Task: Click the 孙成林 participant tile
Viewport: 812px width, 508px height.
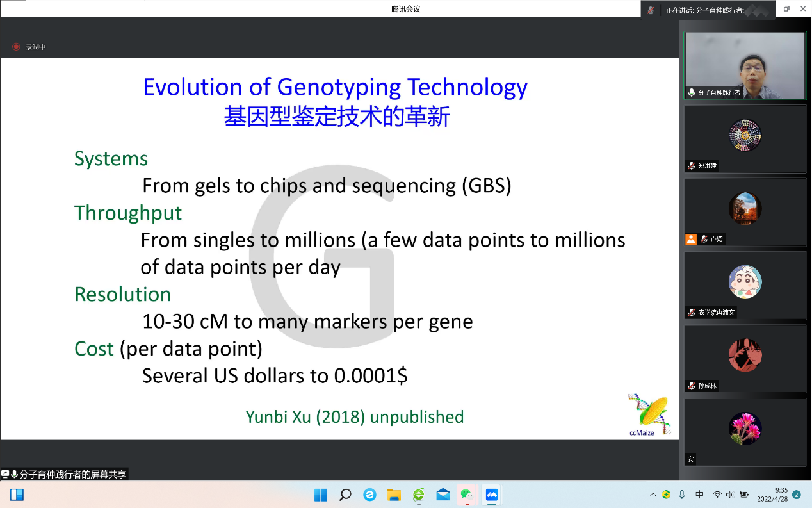Action: coord(745,359)
